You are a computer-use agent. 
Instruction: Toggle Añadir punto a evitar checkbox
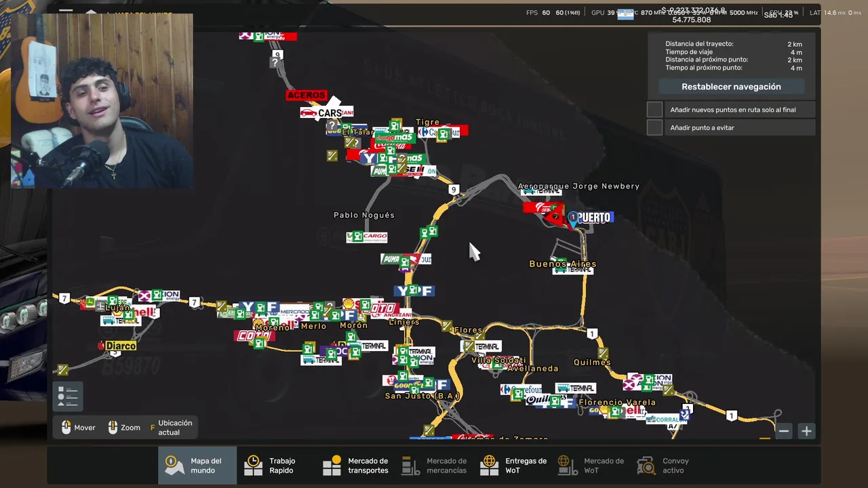point(654,127)
